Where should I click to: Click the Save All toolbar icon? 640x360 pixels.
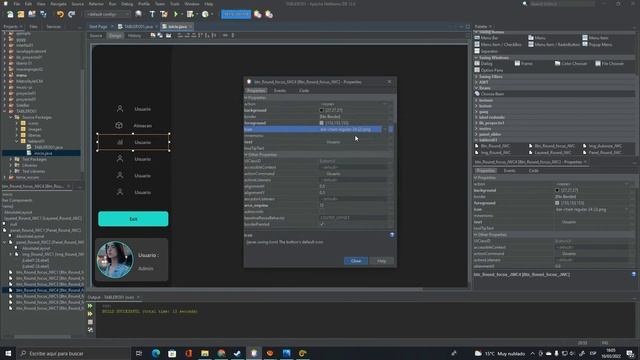point(43,14)
